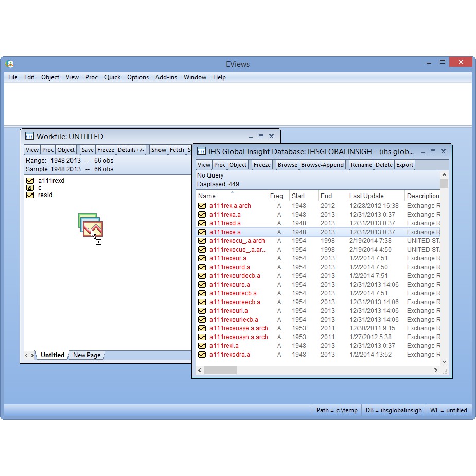
Task: Select a111rexeuriecb.a entry in database
Action: (234, 320)
